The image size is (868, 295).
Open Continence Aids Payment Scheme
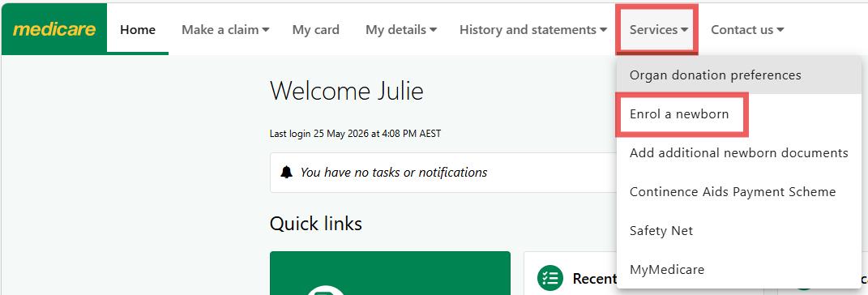pos(738,191)
